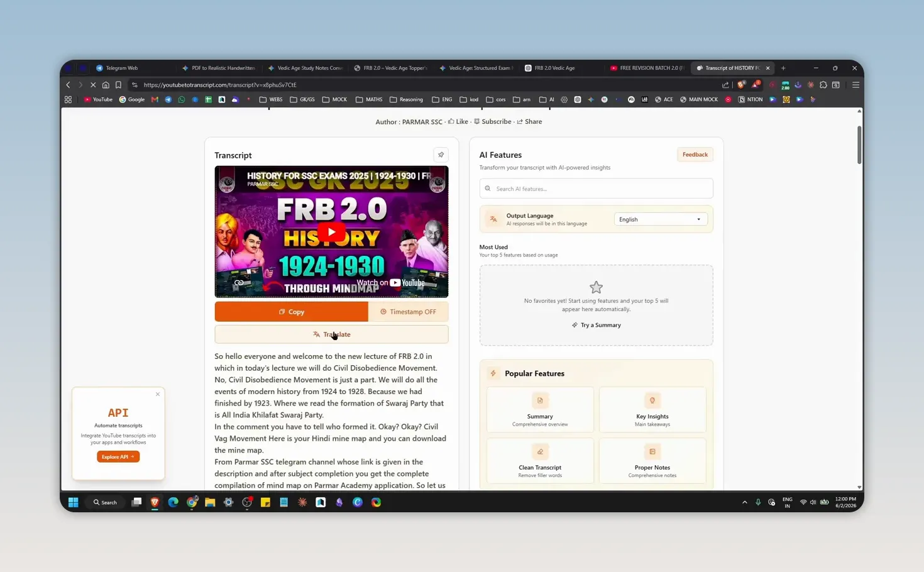This screenshot has height=572, width=924.
Task: Open the Google bookmark
Action: point(132,99)
